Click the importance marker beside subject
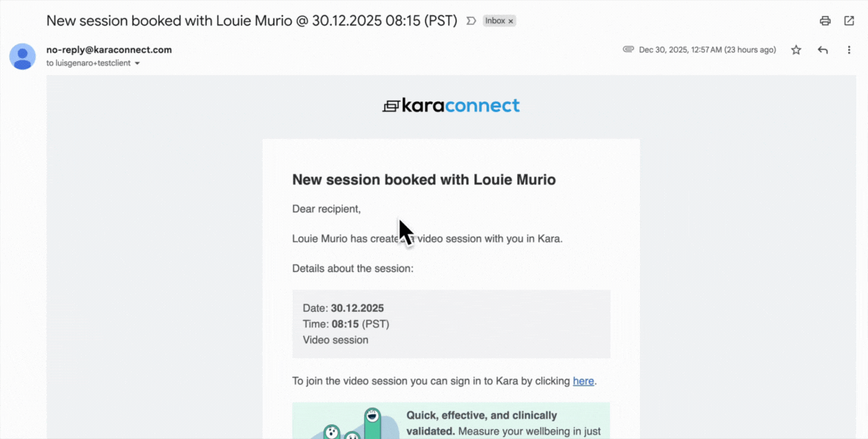The height and width of the screenshot is (439, 868). [x=472, y=21]
